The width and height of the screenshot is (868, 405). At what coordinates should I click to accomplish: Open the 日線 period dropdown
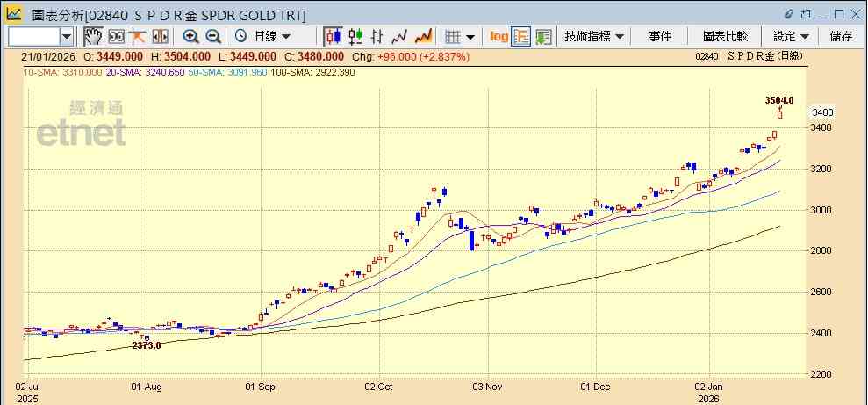[272, 37]
